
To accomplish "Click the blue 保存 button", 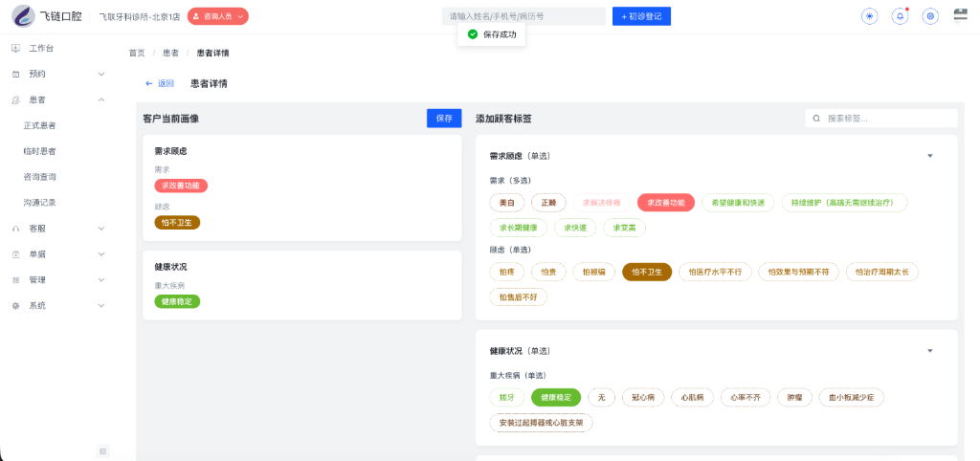I will tap(444, 118).
